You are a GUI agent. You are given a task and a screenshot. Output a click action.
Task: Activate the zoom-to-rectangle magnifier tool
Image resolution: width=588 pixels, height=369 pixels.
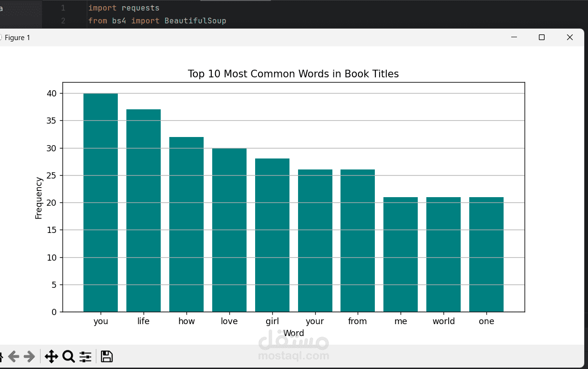[x=69, y=356]
